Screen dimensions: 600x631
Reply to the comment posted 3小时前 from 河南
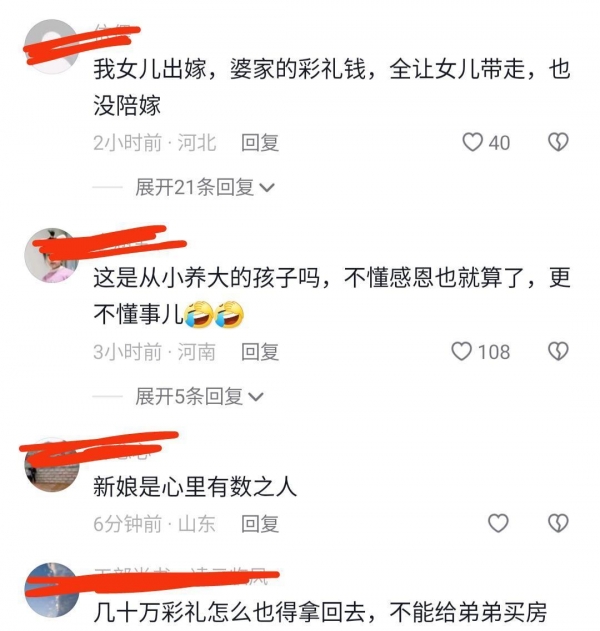click(260, 352)
